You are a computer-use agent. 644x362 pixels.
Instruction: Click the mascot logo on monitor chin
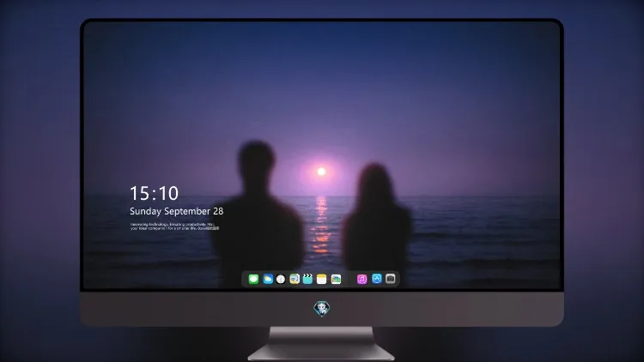(x=322, y=308)
